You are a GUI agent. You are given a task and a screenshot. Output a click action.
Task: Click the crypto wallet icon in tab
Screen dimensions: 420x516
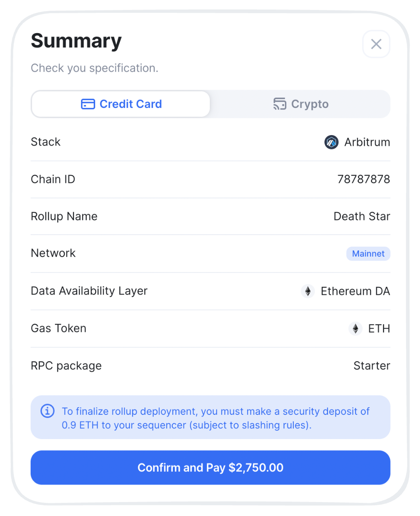(279, 104)
